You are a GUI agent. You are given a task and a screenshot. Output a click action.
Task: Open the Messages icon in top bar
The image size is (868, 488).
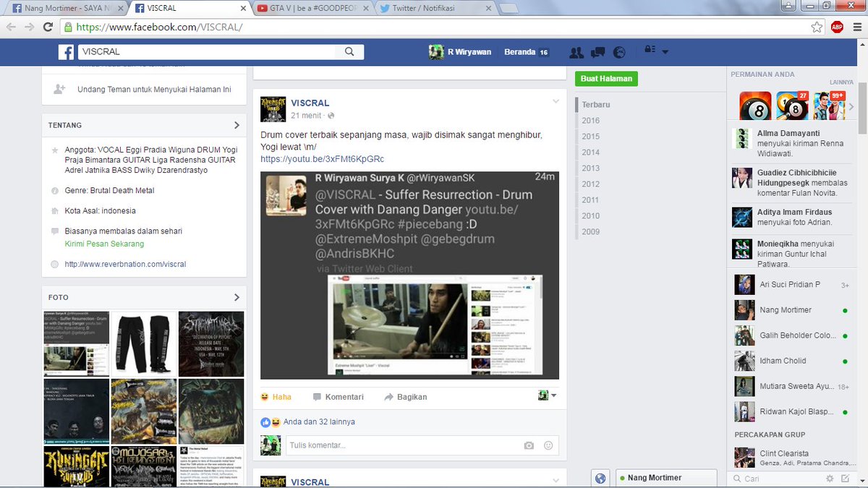[597, 52]
